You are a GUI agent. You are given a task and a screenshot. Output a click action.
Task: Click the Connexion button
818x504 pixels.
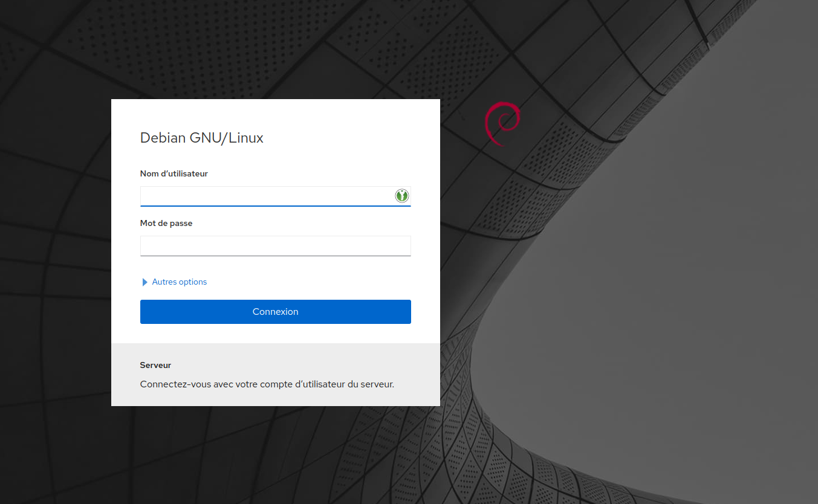275,312
